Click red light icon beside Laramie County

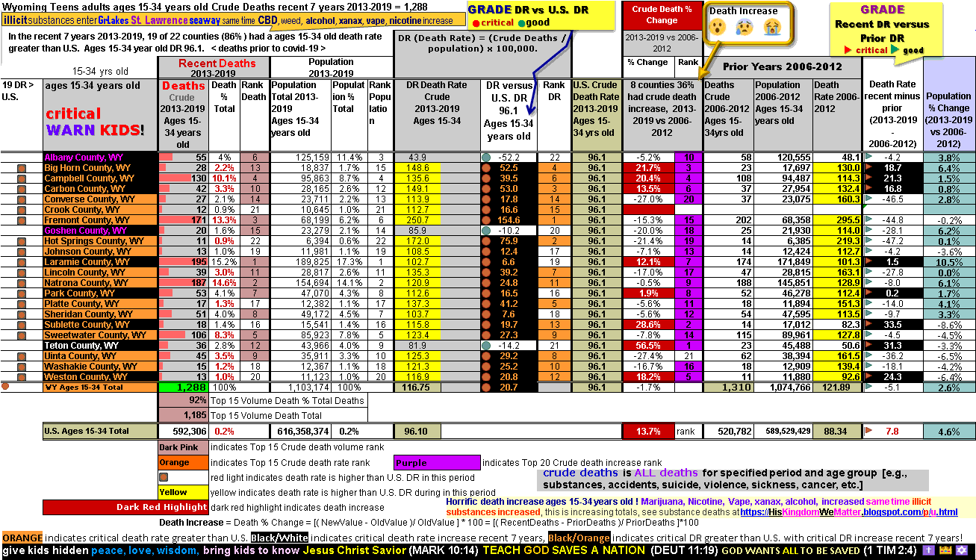point(22,263)
